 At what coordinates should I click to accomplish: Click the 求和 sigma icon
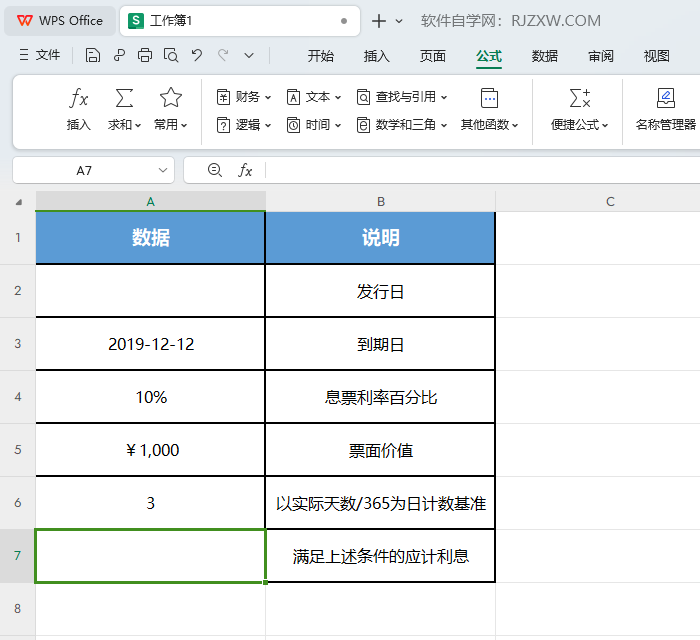(124, 98)
